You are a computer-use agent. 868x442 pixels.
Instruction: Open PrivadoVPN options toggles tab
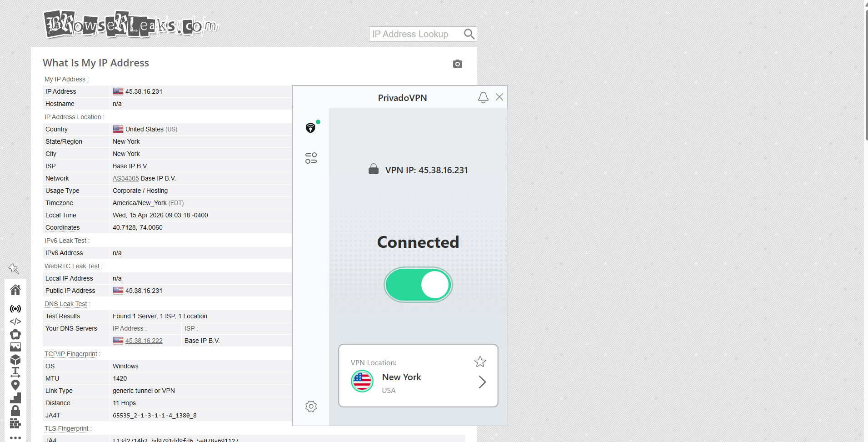point(311,158)
